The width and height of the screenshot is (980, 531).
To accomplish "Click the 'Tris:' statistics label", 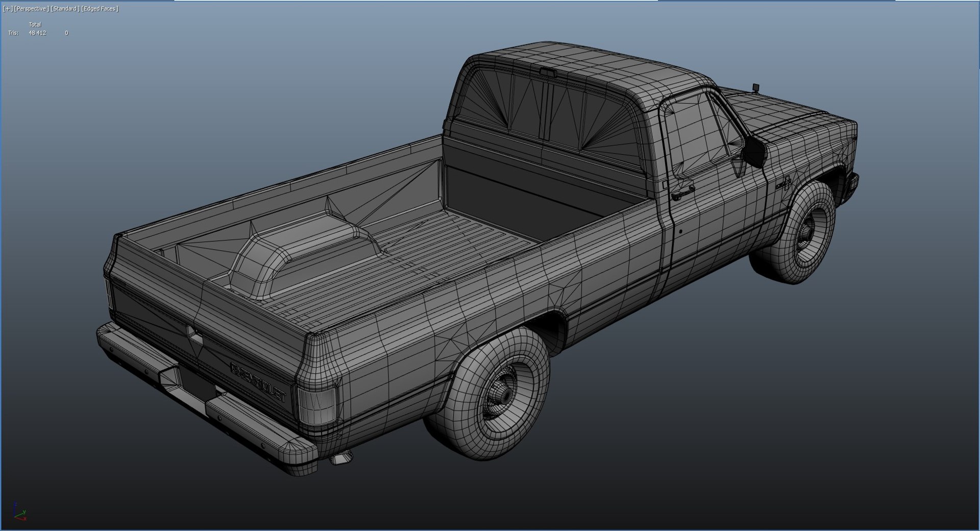I will pos(13,33).
